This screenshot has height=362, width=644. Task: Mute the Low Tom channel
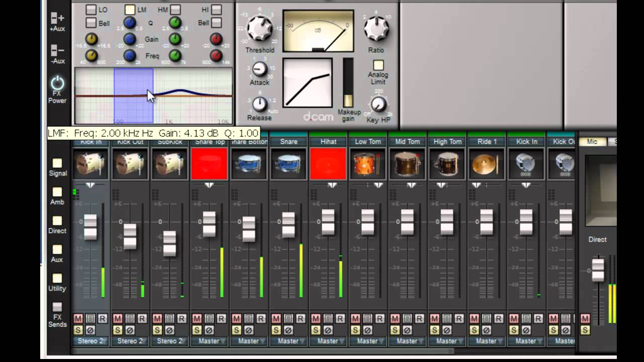point(355,318)
